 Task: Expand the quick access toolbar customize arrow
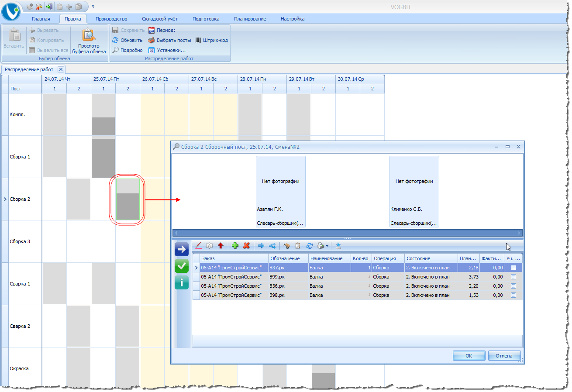(93, 7)
